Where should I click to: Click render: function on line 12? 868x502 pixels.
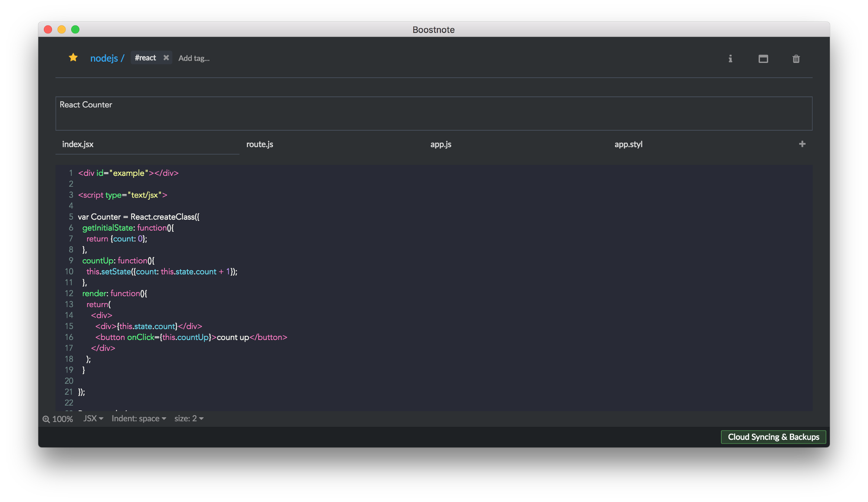(x=115, y=293)
